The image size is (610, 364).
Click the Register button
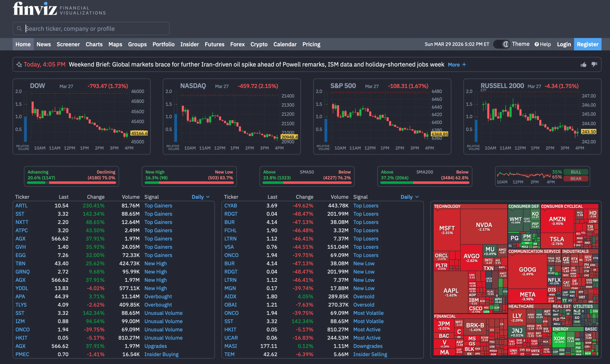[x=588, y=44]
